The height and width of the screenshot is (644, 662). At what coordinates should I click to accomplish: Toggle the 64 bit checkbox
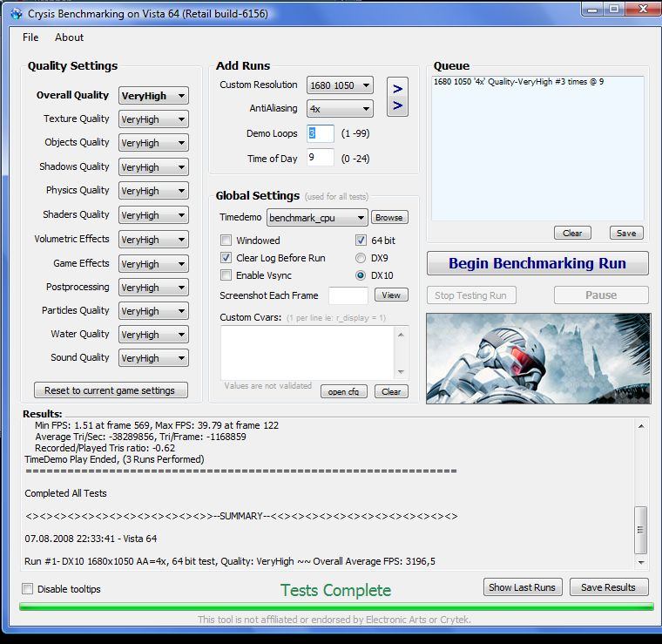click(x=361, y=241)
